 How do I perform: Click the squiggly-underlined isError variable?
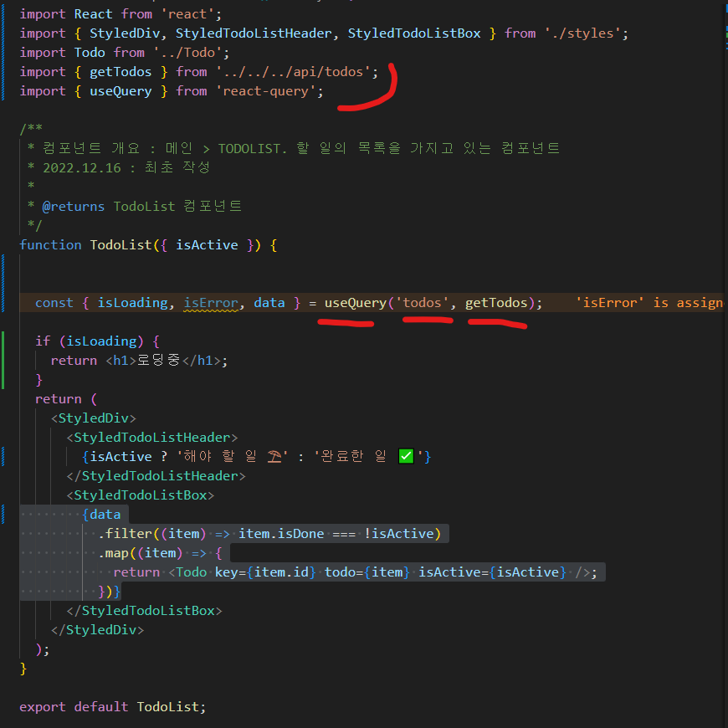coord(211,303)
